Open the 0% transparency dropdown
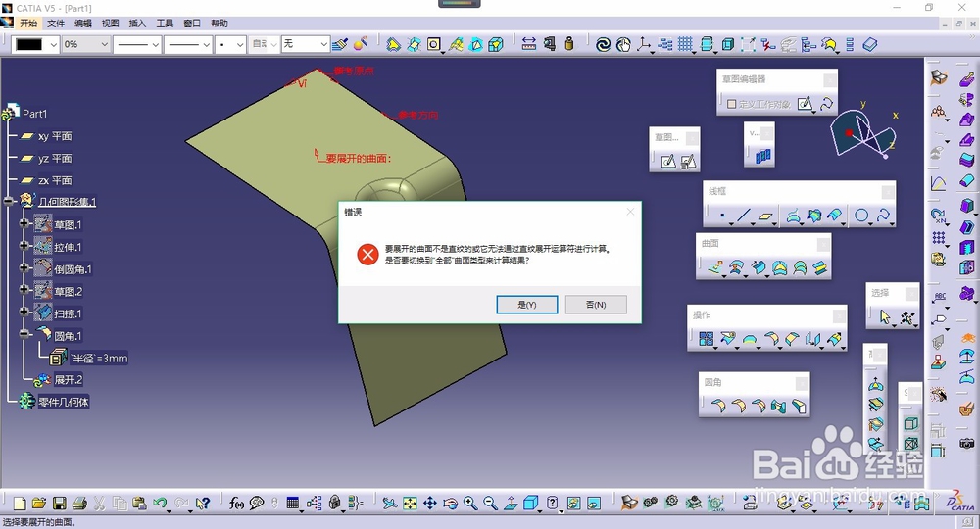Screen dimensions: 980x529 click(85, 44)
